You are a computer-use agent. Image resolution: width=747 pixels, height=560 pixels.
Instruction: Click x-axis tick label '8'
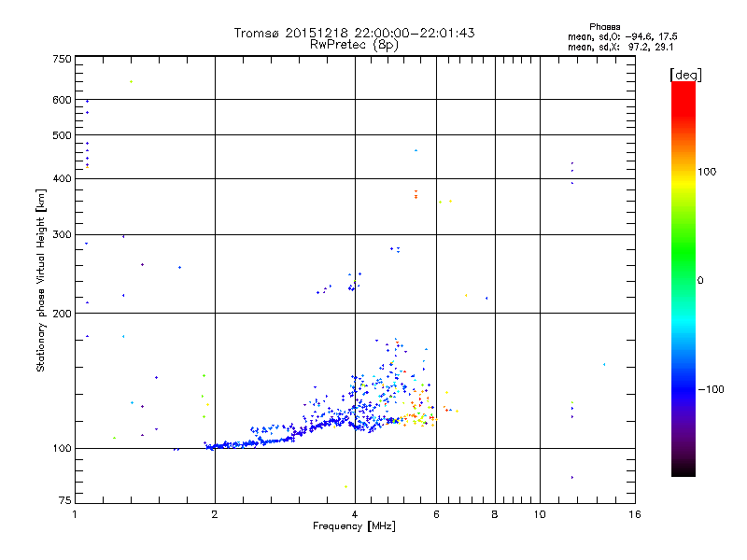click(x=495, y=514)
